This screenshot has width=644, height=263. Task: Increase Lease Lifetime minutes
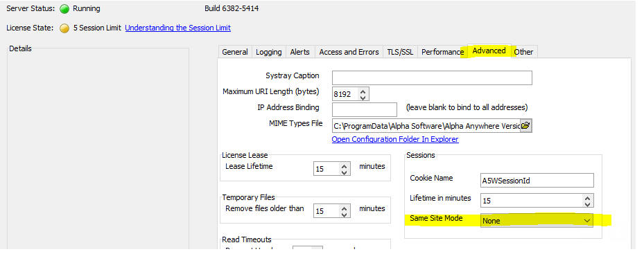(345, 166)
